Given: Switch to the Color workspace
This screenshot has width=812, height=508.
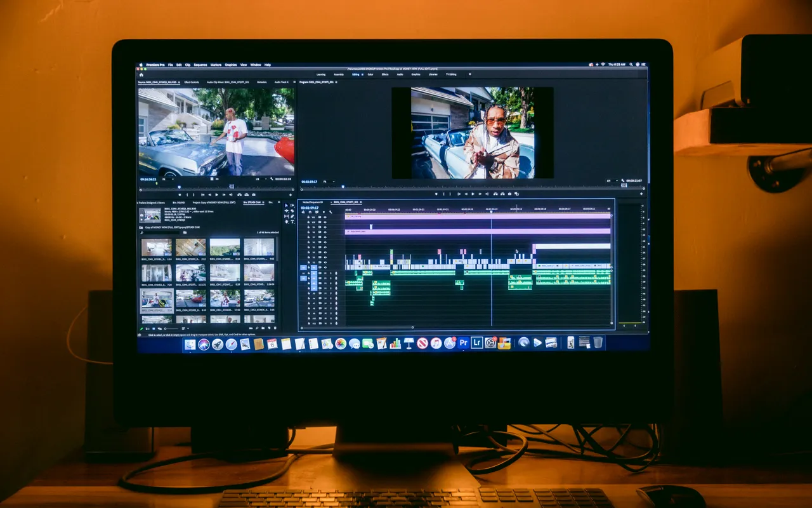Looking at the screenshot, I should point(370,74).
